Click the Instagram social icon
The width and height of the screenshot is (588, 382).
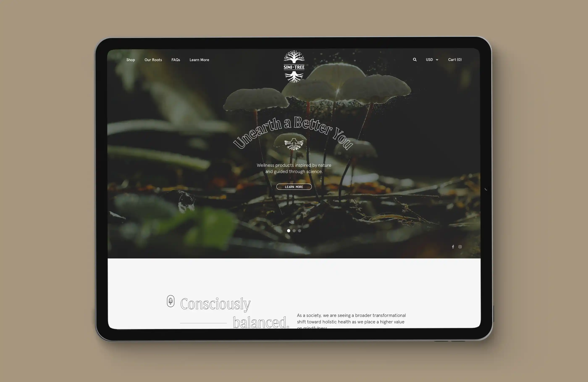[x=460, y=247]
